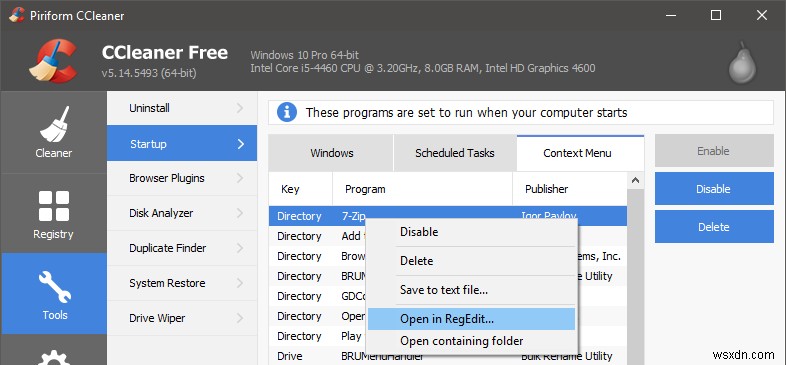Viewport: 786px width, 365px height.
Task: Click the startup list vertical scrollbar track
Action: point(635,277)
